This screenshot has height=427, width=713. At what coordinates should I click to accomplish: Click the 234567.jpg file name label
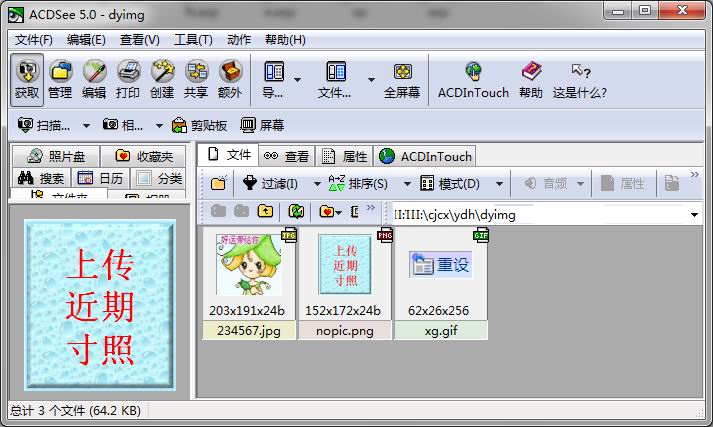coord(249,331)
